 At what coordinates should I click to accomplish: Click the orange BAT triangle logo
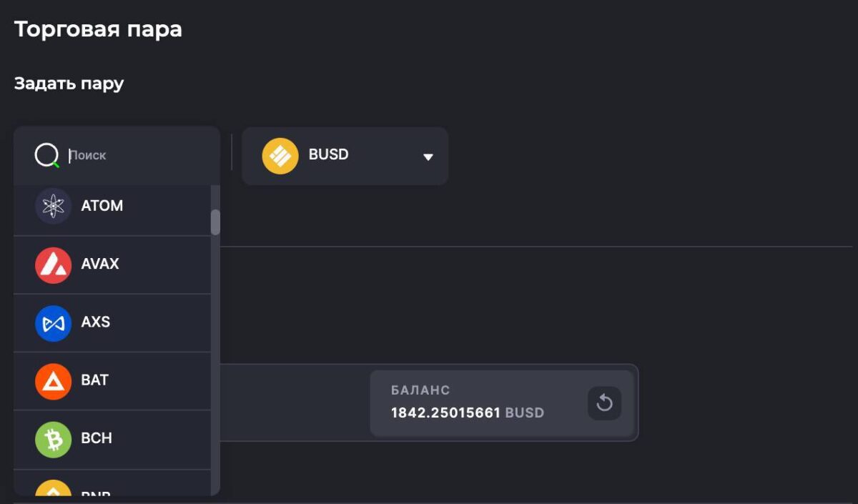[53, 381]
